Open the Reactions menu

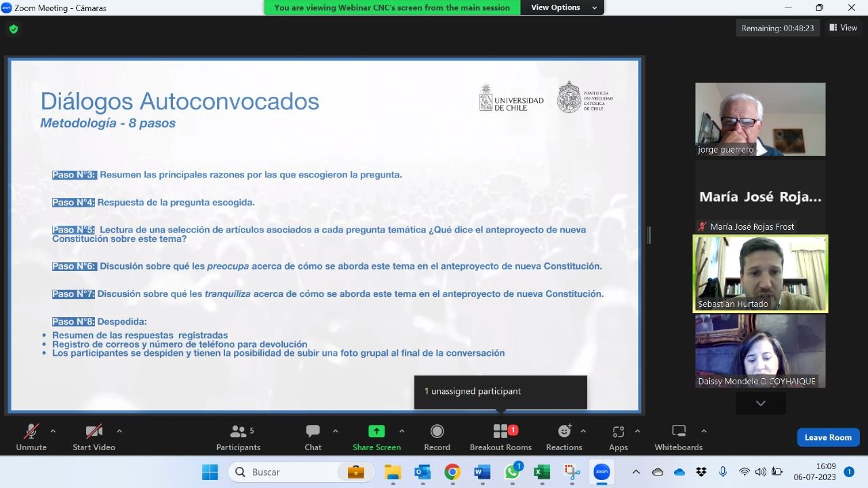(x=564, y=437)
